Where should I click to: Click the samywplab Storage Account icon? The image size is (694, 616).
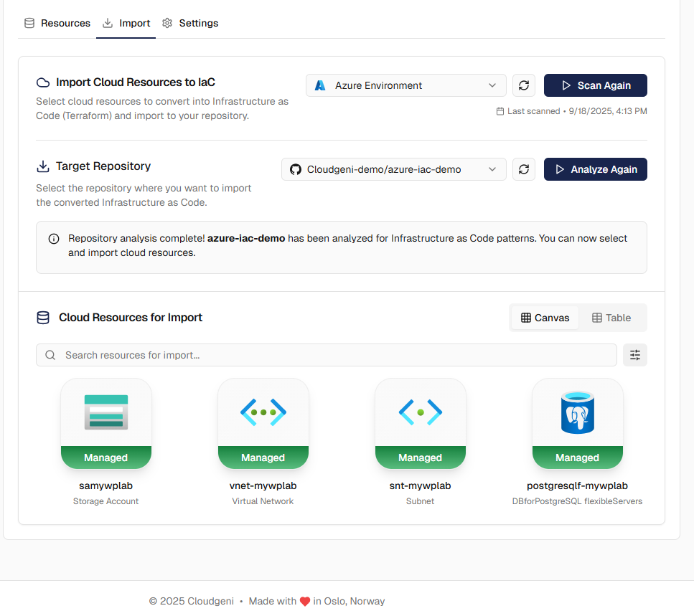click(106, 412)
